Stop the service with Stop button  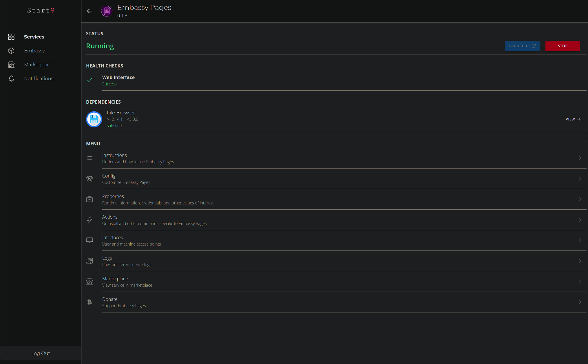563,46
